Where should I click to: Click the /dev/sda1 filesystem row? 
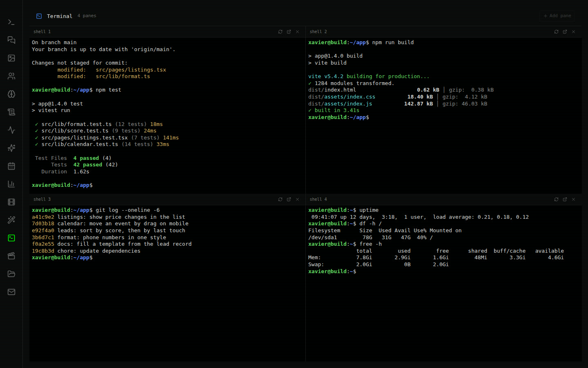tap(370, 238)
